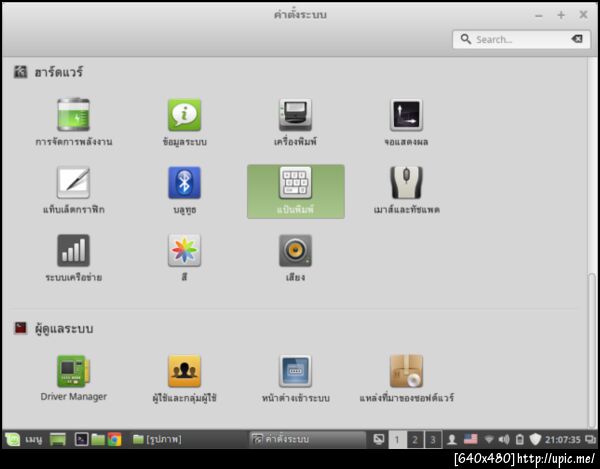Click the ผู้ดูแลระบบ section heading
Viewport: 600px width, 469px height.
64,329
